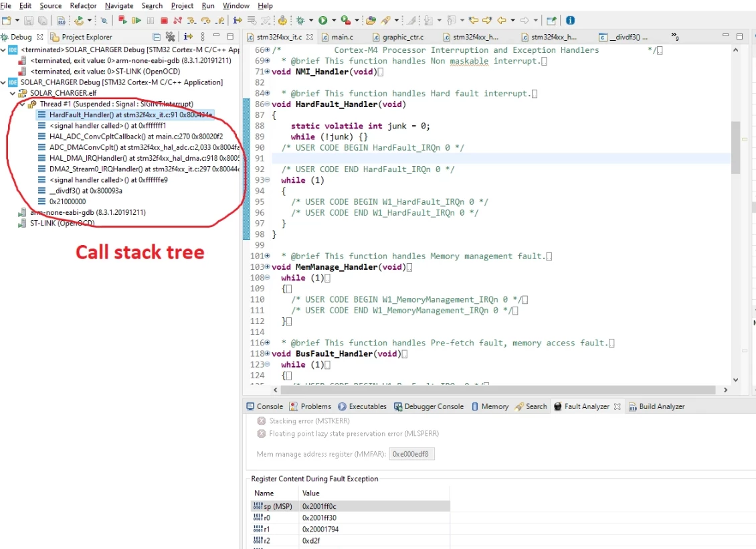Click the Last Edit Location arrow icon
Image resolution: width=756 pixels, height=549 pixels.
click(x=474, y=20)
